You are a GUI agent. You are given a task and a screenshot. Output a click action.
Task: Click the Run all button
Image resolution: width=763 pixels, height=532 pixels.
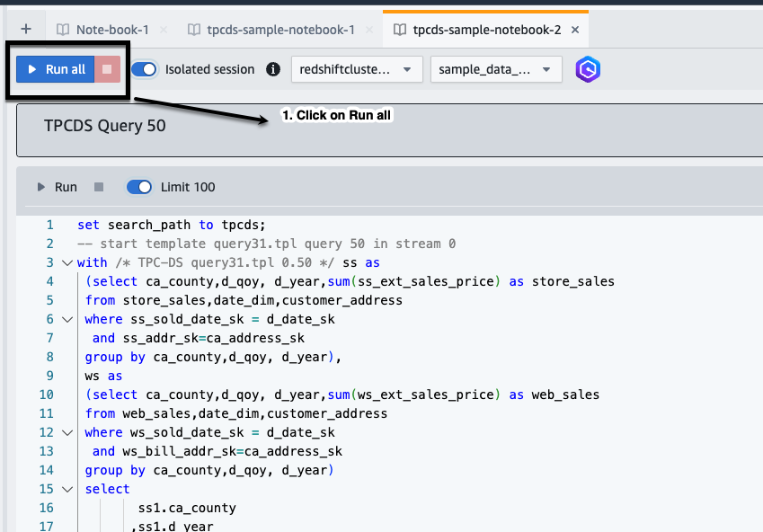56,69
